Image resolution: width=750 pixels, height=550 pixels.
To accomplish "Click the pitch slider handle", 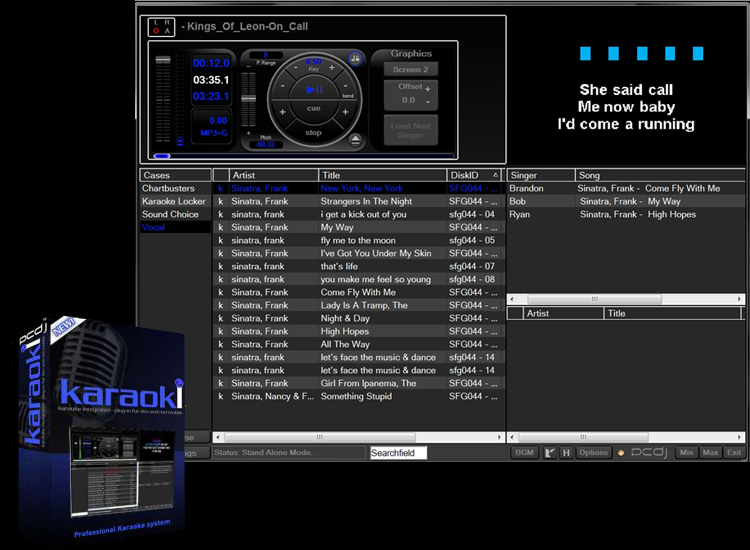I will 248,99.
